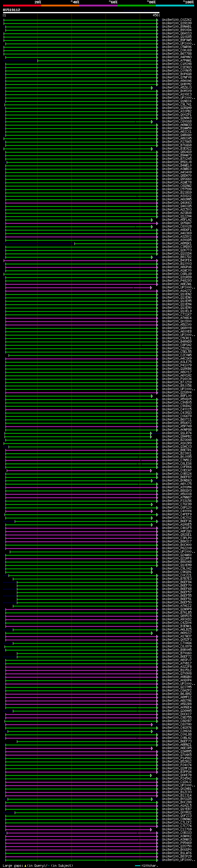The width and height of the screenshot is (197, 868).
Task: Click the purple alignment bar for UniRef100_A4CSK9
Action: 82,358
